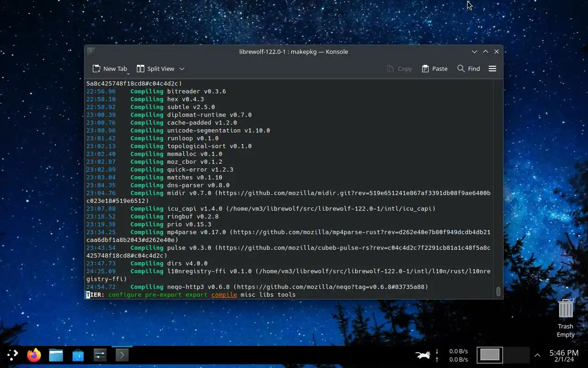Switch to the second virtual desktop
The image size is (588, 368).
pyautogui.click(x=516, y=355)
